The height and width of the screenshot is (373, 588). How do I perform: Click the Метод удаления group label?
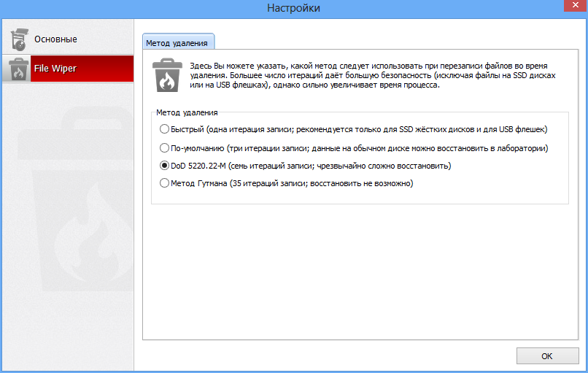click(187, 112)
